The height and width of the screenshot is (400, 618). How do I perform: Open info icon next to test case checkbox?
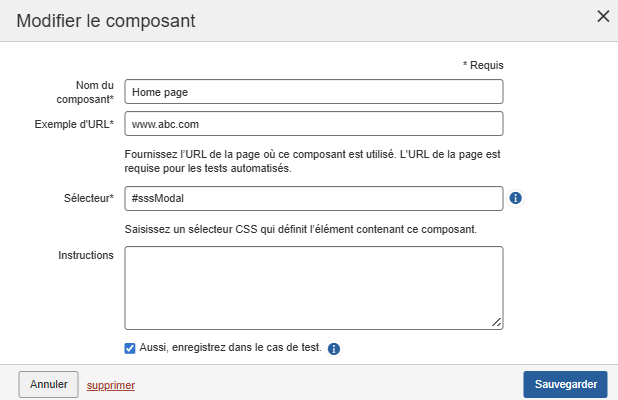[x=334, y=349]
